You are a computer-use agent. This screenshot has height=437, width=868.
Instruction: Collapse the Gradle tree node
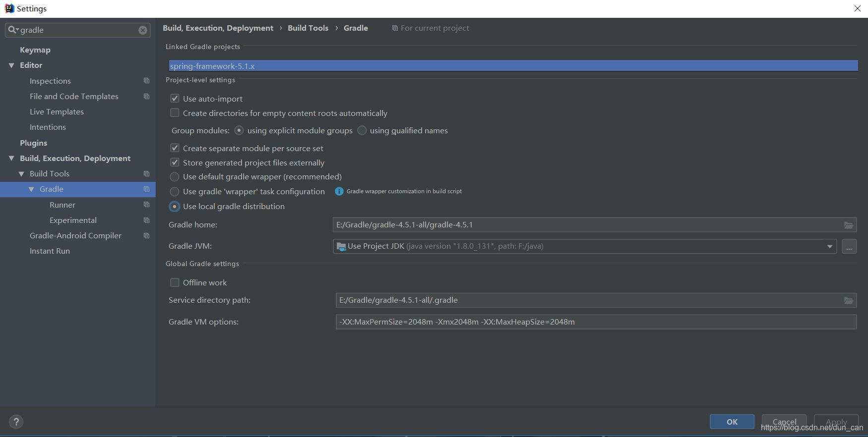tap(31, 189)
